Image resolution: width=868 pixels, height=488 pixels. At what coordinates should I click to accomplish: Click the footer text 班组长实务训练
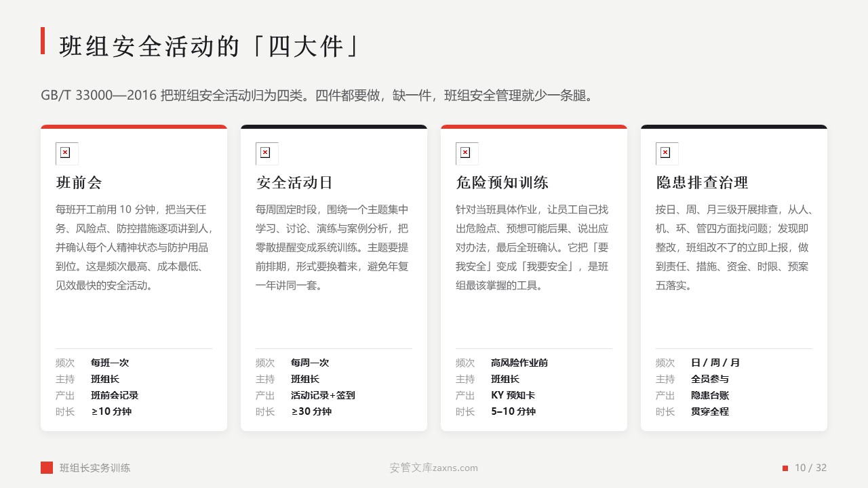[95, 468]
